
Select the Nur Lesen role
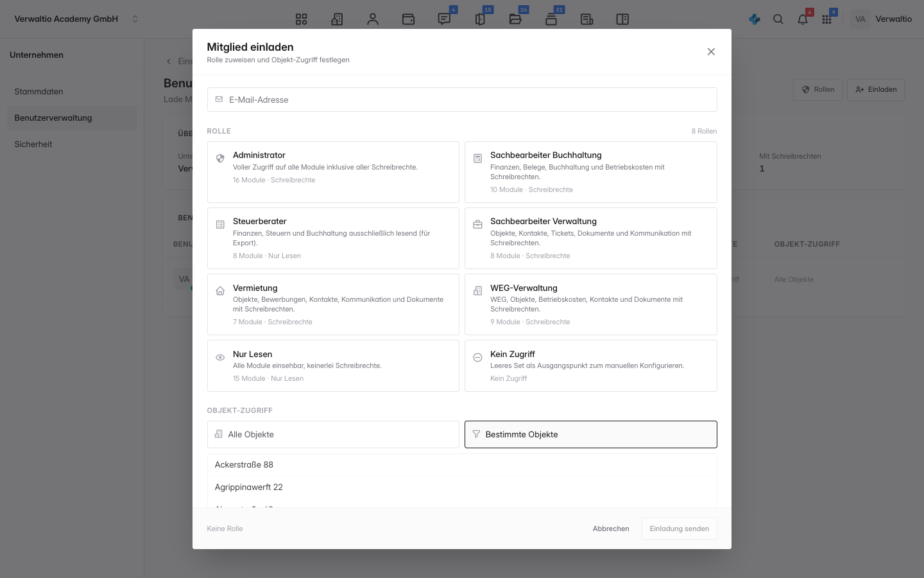coord(333,366)
